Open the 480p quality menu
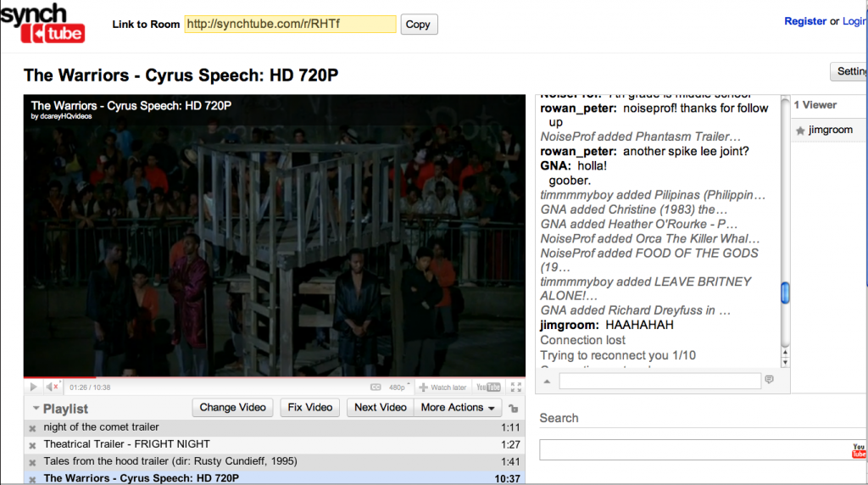This screenshot has width=868, height=485. [398, 387]
